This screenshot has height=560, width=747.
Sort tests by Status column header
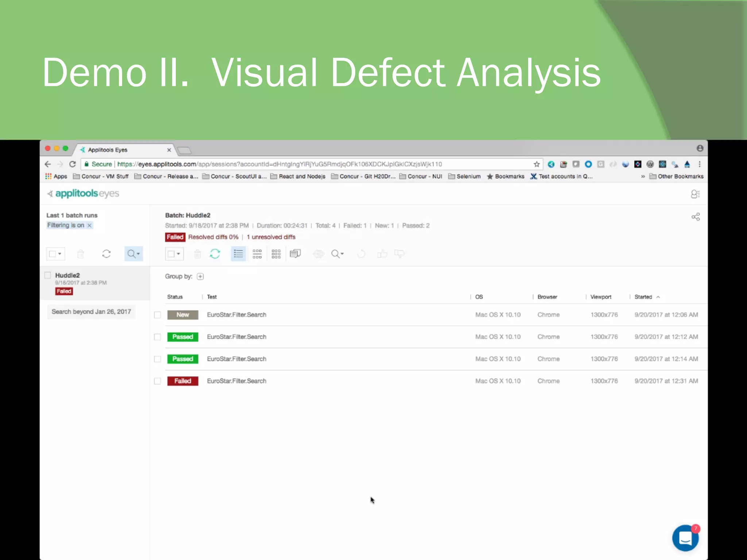175,297
